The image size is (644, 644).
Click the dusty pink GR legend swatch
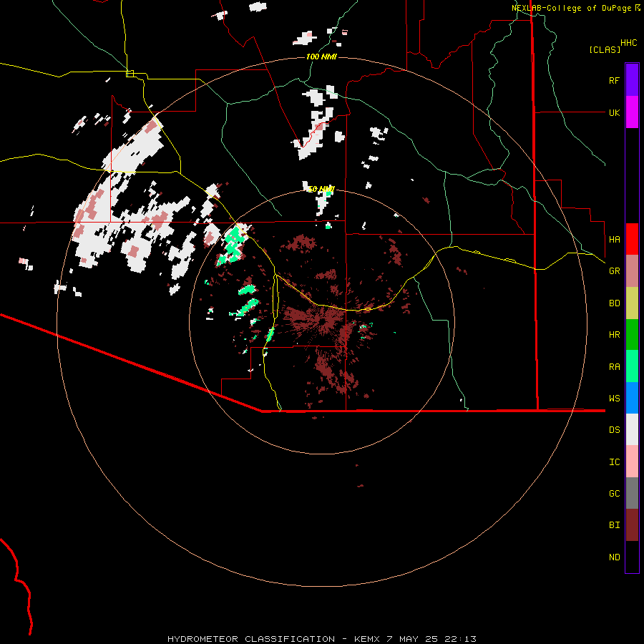point(632,271)
